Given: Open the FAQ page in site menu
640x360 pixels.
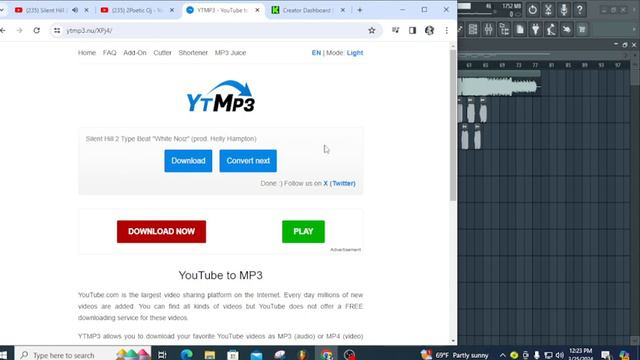Looking at the screenshot, I should 109,53.
